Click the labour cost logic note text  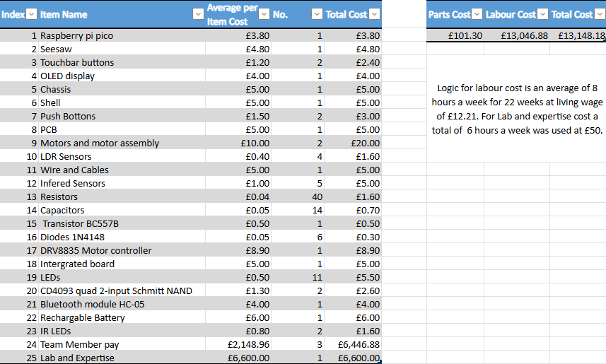point(517,110)
